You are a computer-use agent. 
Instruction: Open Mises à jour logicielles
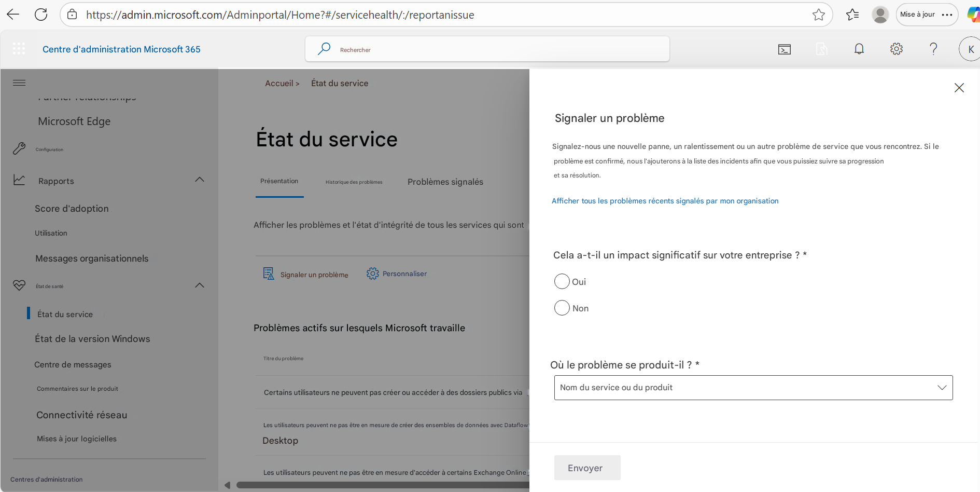77,439
